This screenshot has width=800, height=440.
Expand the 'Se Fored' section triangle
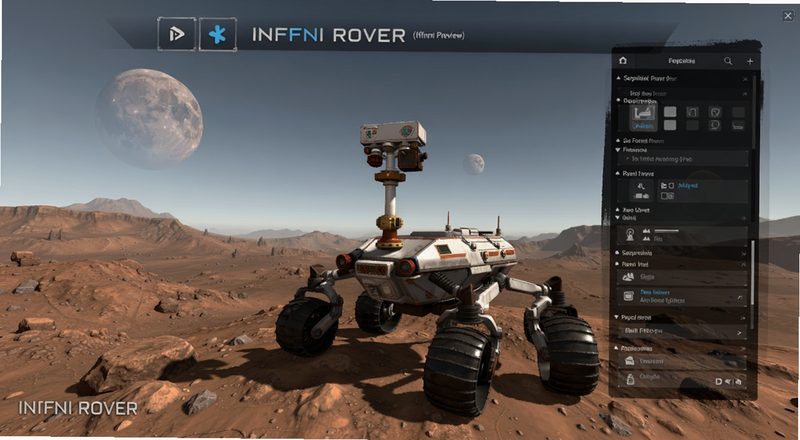618,141
